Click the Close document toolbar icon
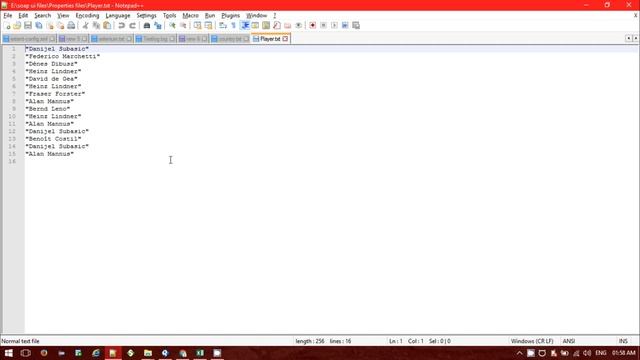 point(50,25)
